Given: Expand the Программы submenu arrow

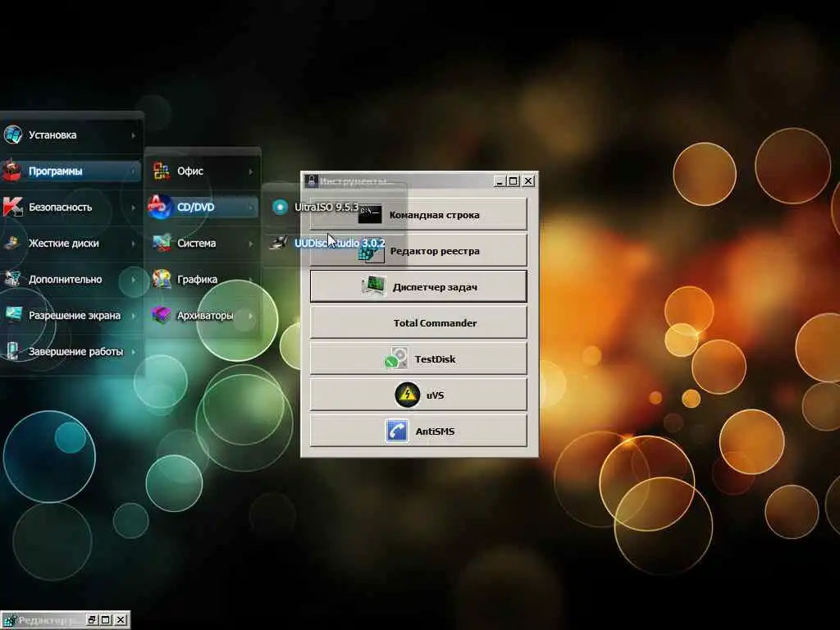Looking at the screenshot, I should tap(134, 171).
